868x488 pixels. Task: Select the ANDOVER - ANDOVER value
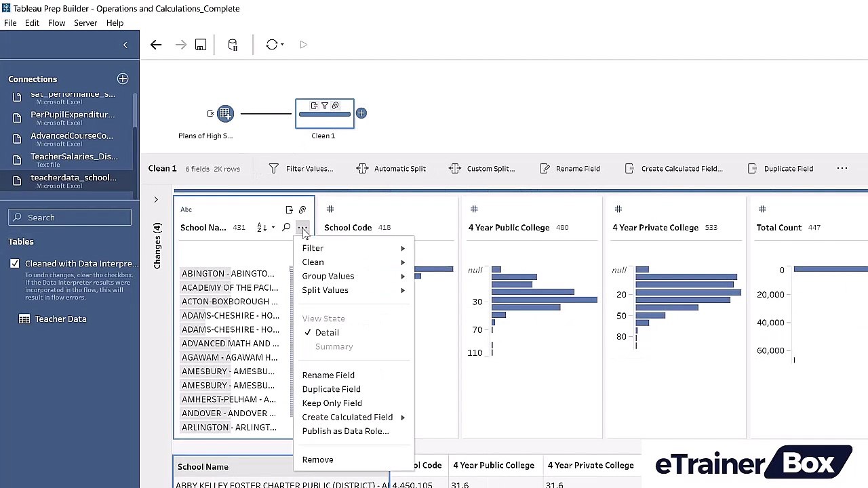point(229,413)
